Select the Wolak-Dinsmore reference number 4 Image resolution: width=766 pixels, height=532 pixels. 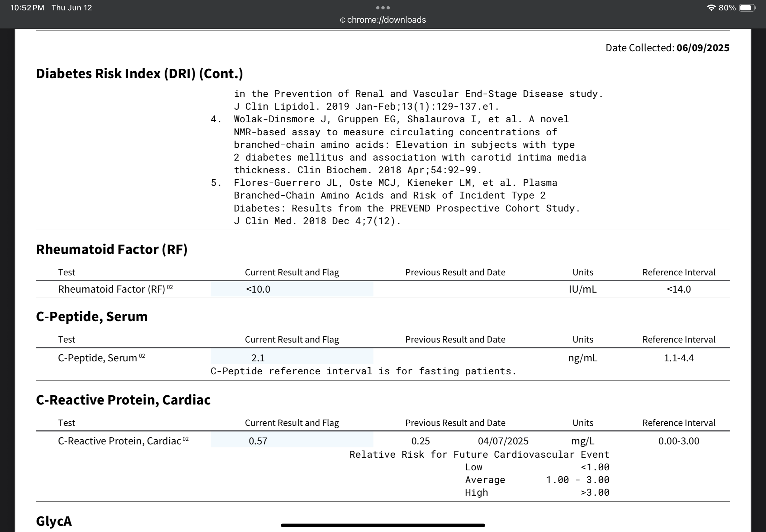click(x=216, y=119)
